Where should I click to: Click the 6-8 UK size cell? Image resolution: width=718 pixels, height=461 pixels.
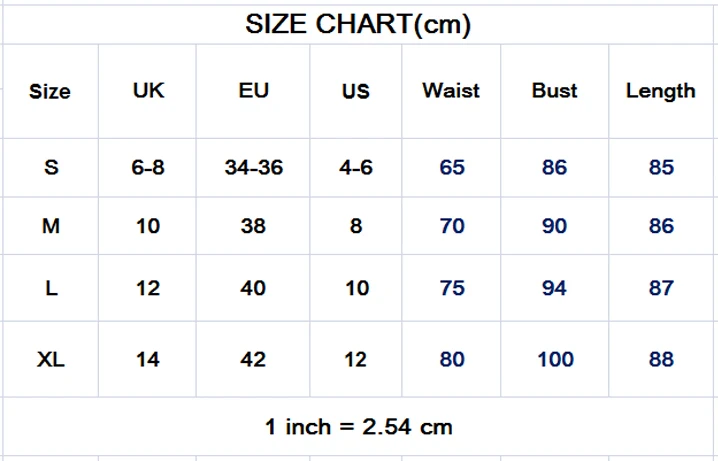click(x=147, y=168)
